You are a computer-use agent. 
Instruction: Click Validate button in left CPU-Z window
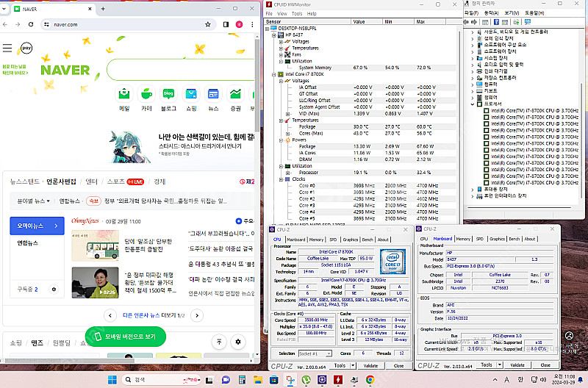click(x=370, y=365)
